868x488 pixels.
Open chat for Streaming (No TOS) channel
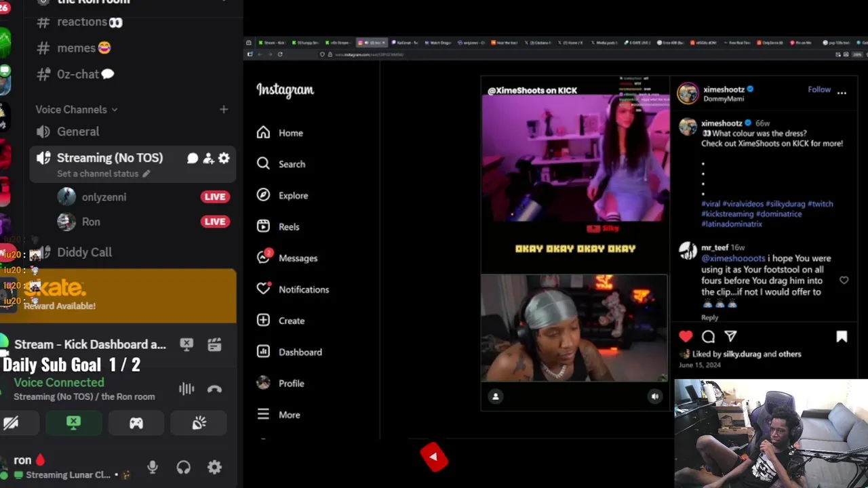193,158
